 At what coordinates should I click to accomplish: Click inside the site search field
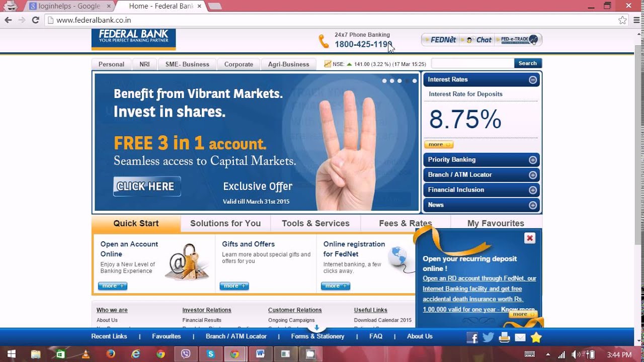coord(472,63)
